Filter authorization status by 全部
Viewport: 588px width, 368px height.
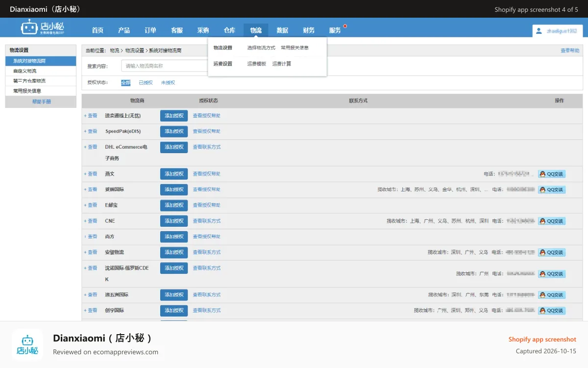[125, 83]
